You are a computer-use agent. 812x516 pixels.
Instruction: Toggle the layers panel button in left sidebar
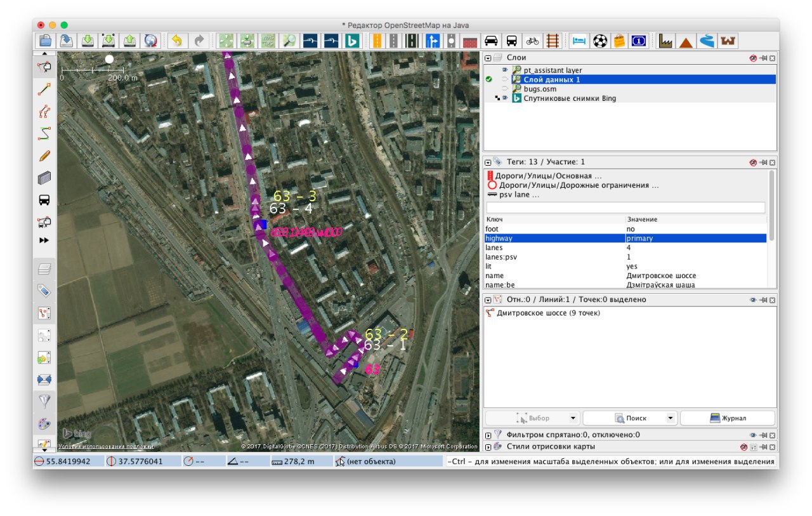(x=44, y=269)
